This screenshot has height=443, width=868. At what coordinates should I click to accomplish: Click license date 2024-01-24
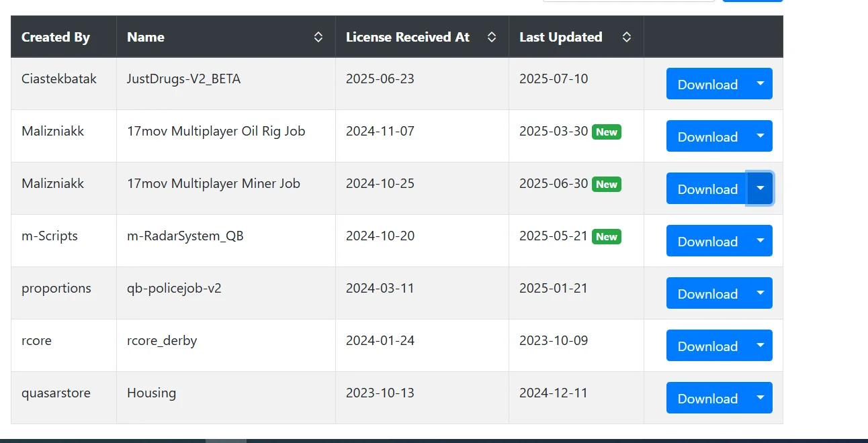[x=380, y=340]
